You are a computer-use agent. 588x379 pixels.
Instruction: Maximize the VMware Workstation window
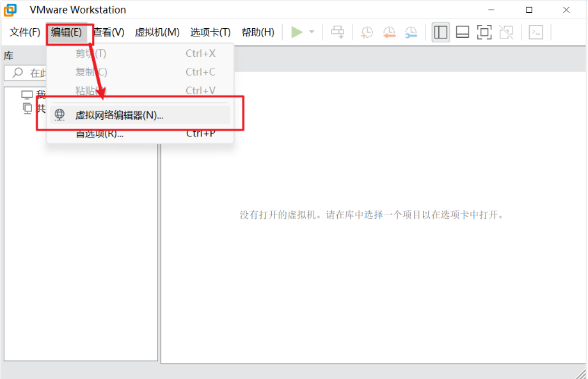point(528,10)
